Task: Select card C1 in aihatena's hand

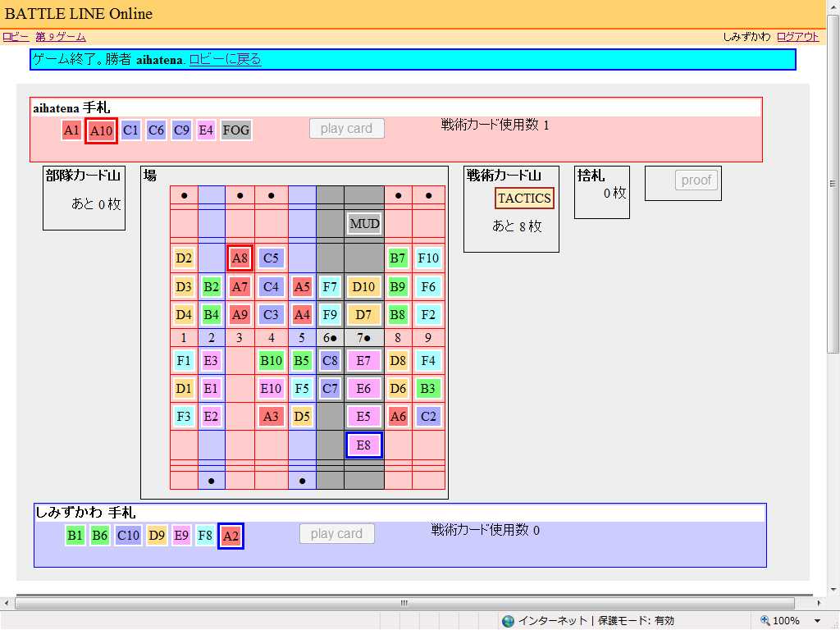Action: click(x=130, y=130)
